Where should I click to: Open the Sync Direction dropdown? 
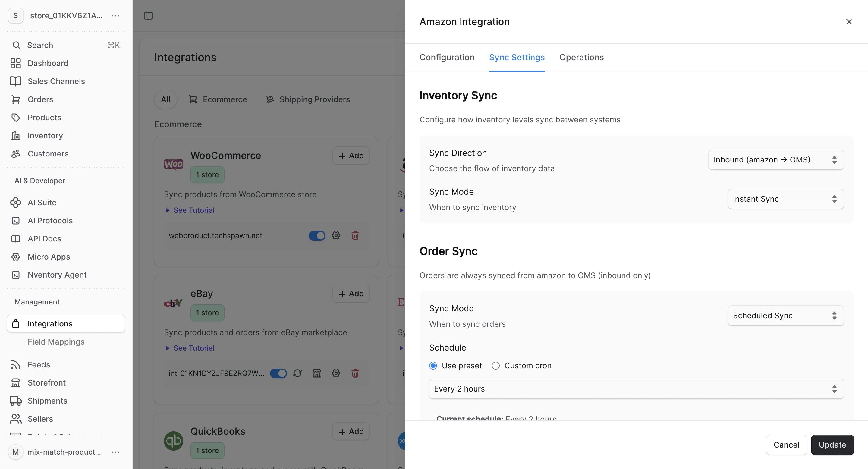tap(776, 160)
